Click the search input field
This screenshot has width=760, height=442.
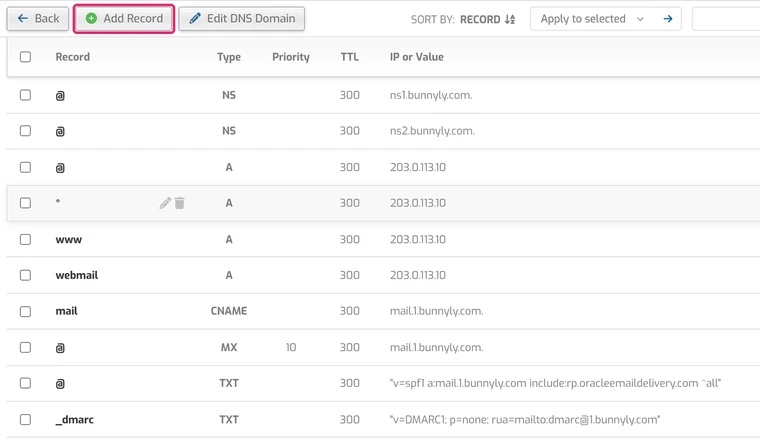pos(726,19)
